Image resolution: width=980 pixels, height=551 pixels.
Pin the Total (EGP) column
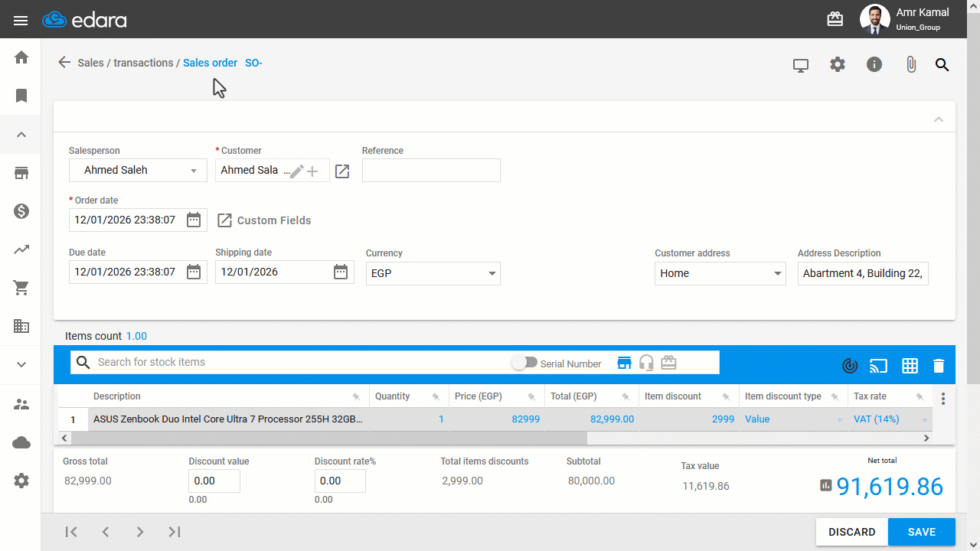(x=627, y=396)
